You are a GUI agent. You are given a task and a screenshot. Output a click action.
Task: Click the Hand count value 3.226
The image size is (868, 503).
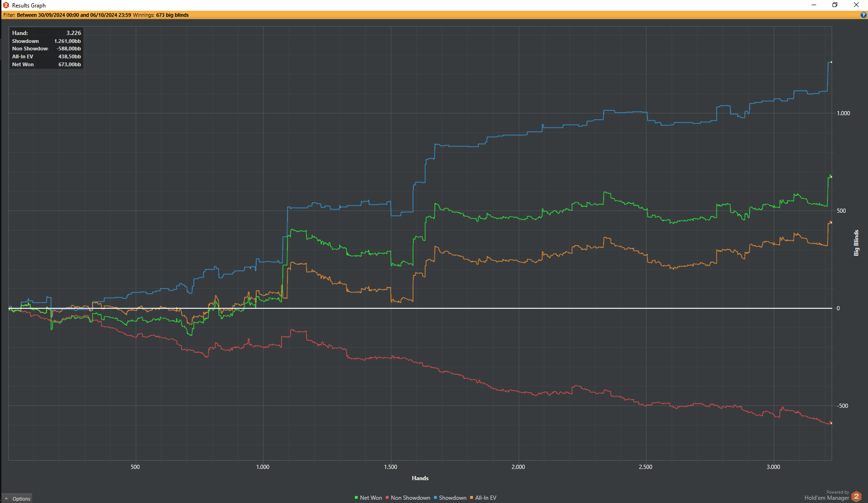pyautogui.click(x=74, y=33)
